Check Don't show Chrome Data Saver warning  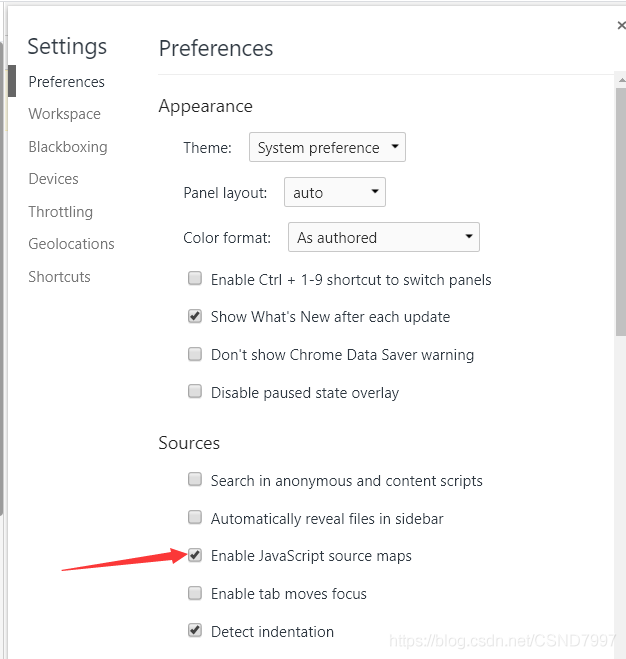(195, 354)
